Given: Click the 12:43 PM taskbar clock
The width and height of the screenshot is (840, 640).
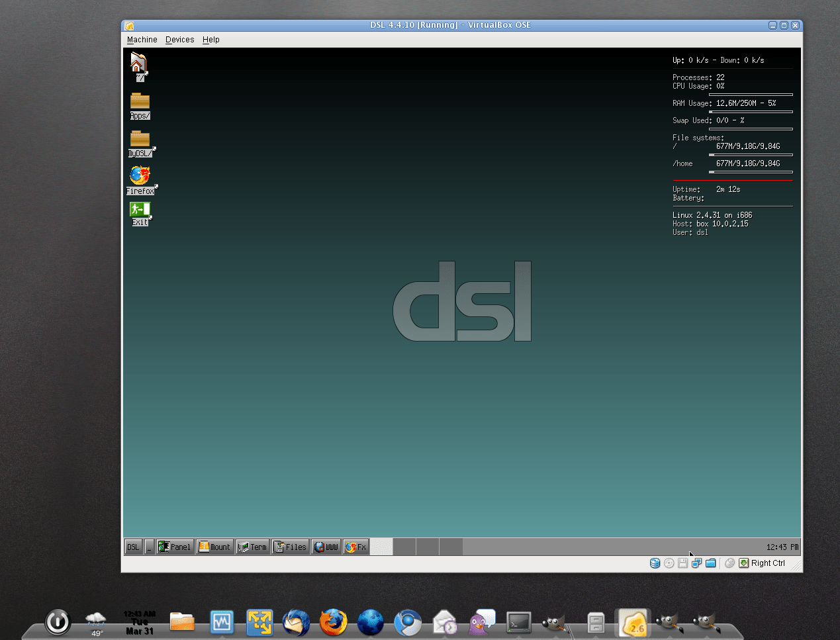Looking at the screenshot, I should 782,547.
